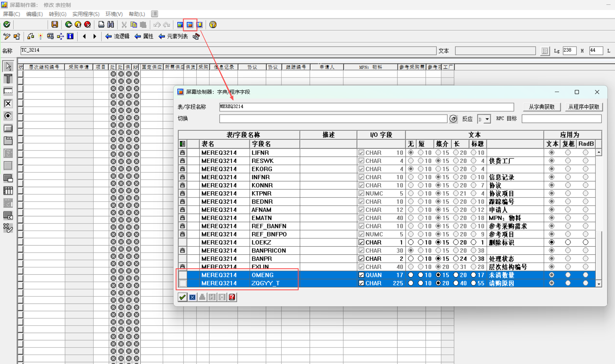Image resolution: width=615 pixels, height=364 pixels.
Task: Select the radio button tool in the palette
Action: click(8, 116)
